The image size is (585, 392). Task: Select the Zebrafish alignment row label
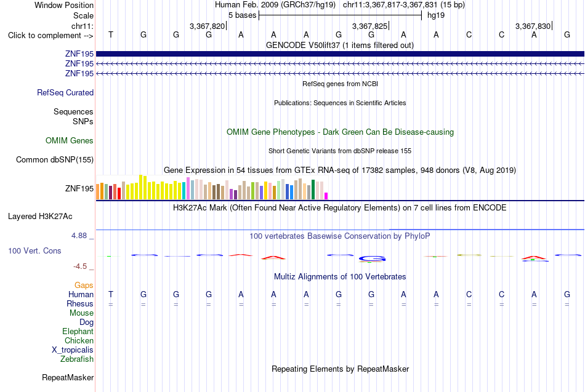click(x=77, y=359)
